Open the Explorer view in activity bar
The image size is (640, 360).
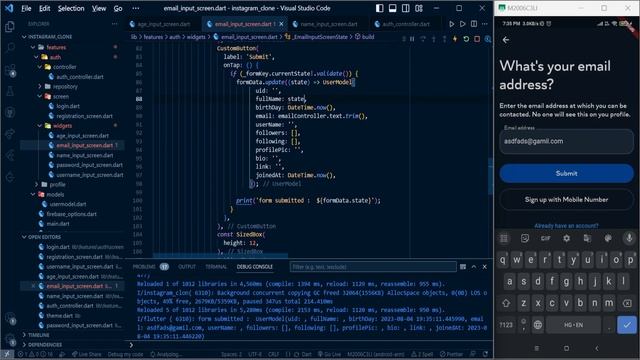coord(9,27)
